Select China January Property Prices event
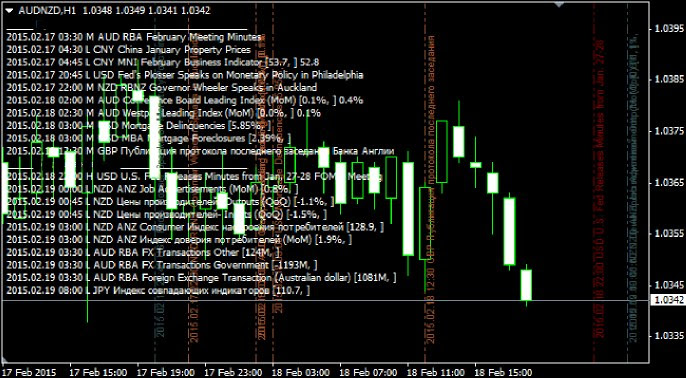 click(129, 49)
